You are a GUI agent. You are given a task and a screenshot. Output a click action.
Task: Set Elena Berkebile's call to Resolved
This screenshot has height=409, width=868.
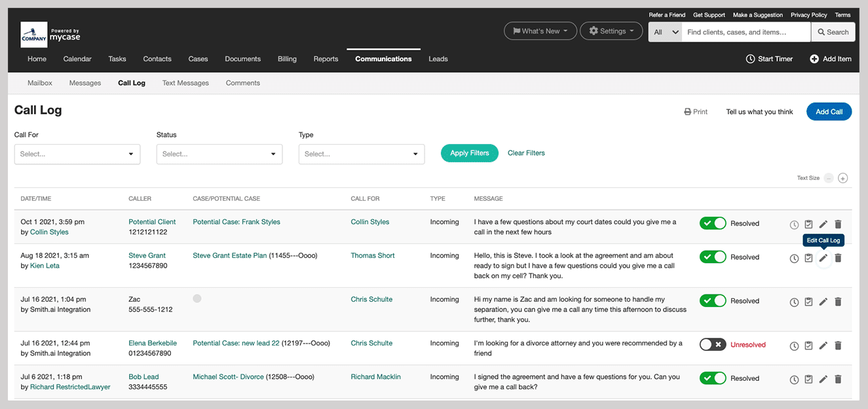713,344
